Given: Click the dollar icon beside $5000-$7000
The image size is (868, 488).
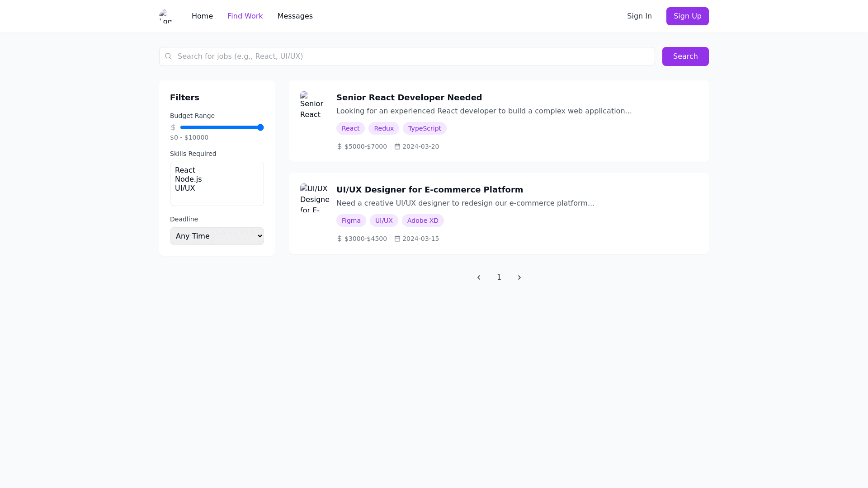Looking at the screenshot, I should [x=340, y=146].
